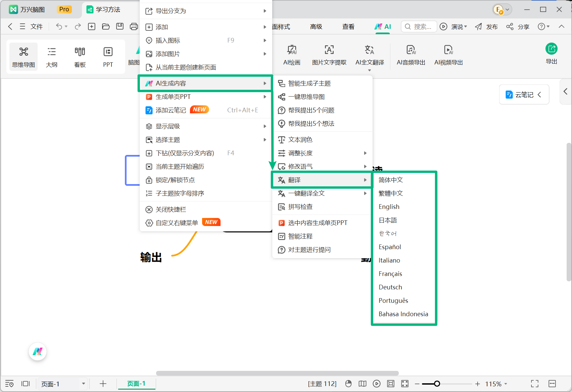The width and height of the screenshot is (572, 392).
Task: Click the redo arrow icon
Action: tap(78, 26)
